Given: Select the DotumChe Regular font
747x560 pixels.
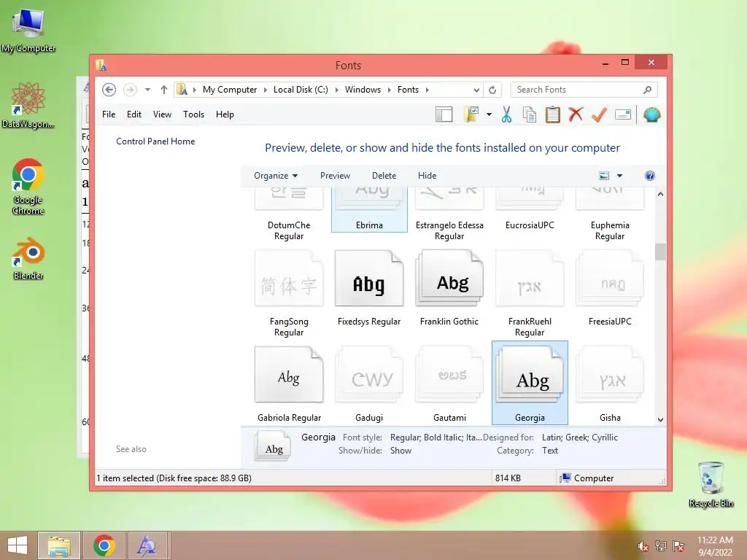Looking at the screenshot, I should pos(289,214).
